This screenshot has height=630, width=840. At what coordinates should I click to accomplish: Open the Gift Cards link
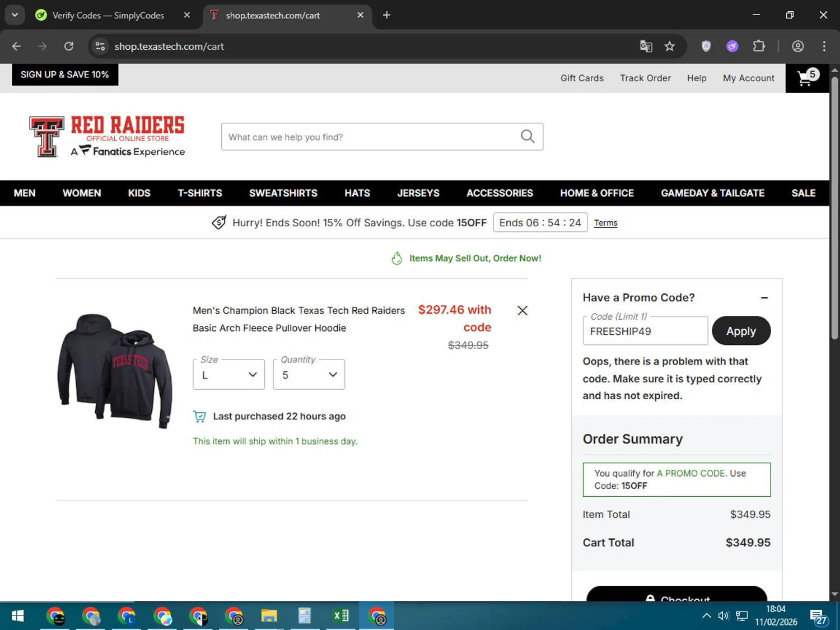coord(582,78)
